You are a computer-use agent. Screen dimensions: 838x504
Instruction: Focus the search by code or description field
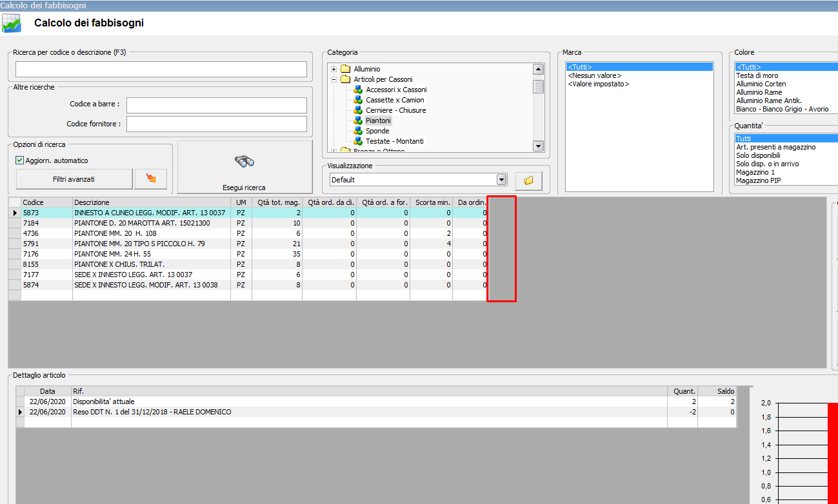pyautogui.click(x=161, y=69)
